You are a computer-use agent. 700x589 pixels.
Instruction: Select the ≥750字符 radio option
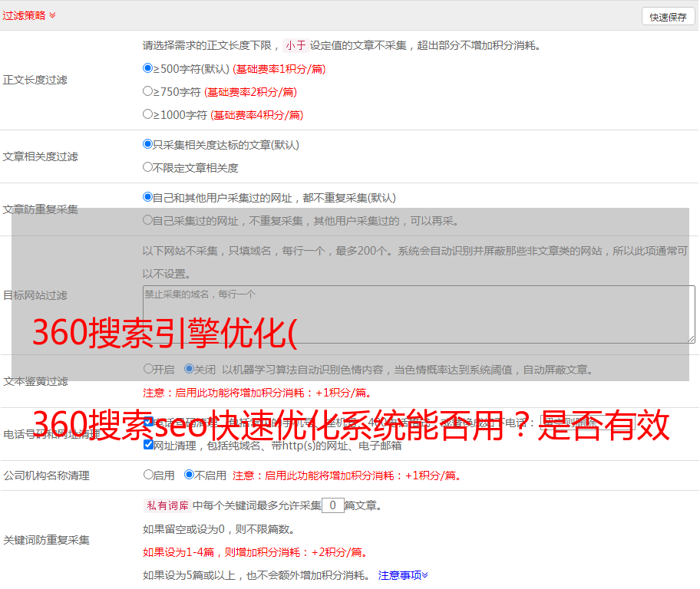click(148, 91)
